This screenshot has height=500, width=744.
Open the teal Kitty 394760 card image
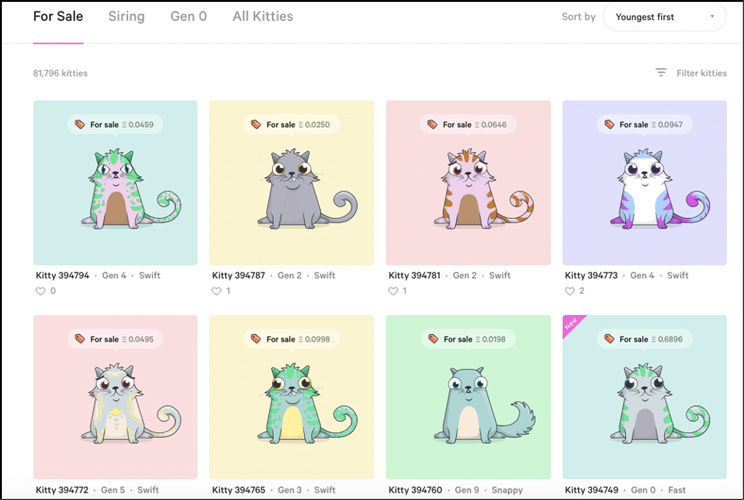(468, 397)
